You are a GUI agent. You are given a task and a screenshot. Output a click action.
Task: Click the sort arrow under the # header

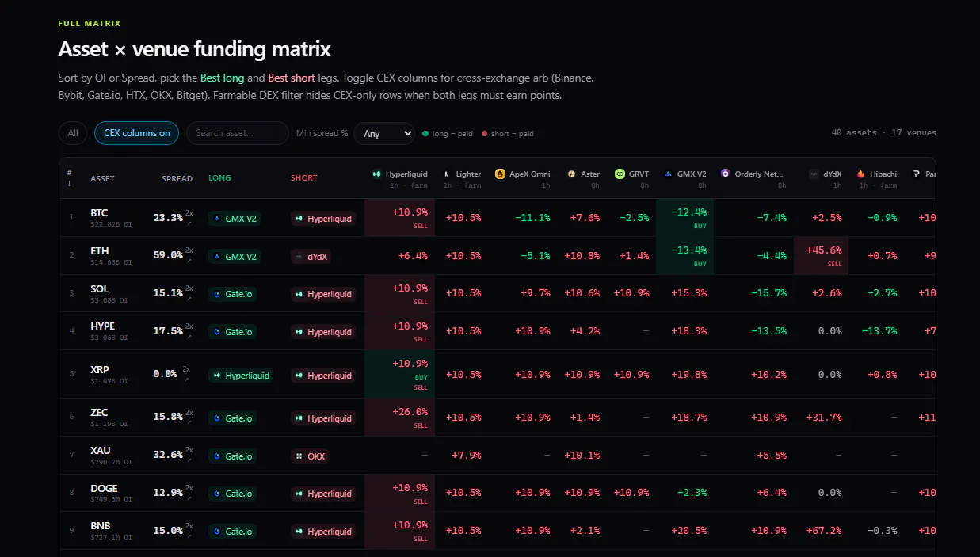[70, 184]
